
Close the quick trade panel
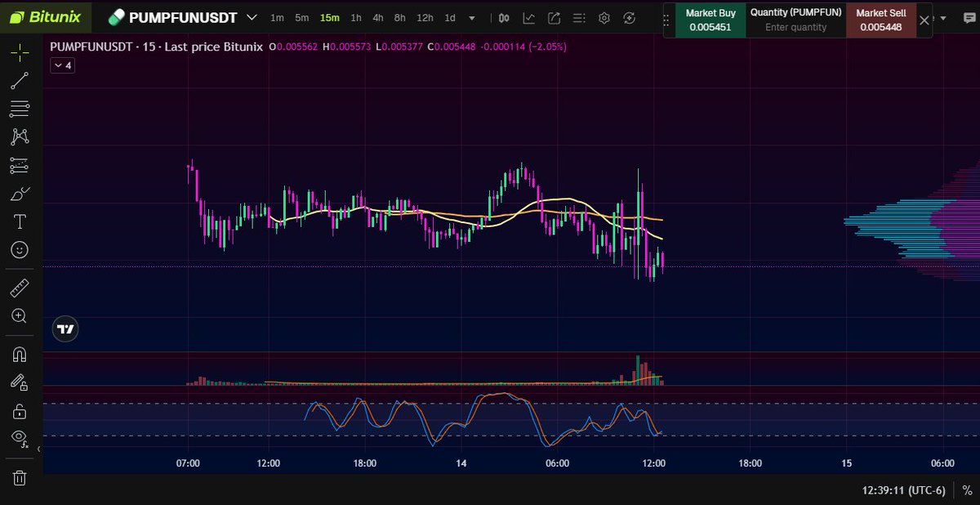pyautogui.click(x=924, y=20)
